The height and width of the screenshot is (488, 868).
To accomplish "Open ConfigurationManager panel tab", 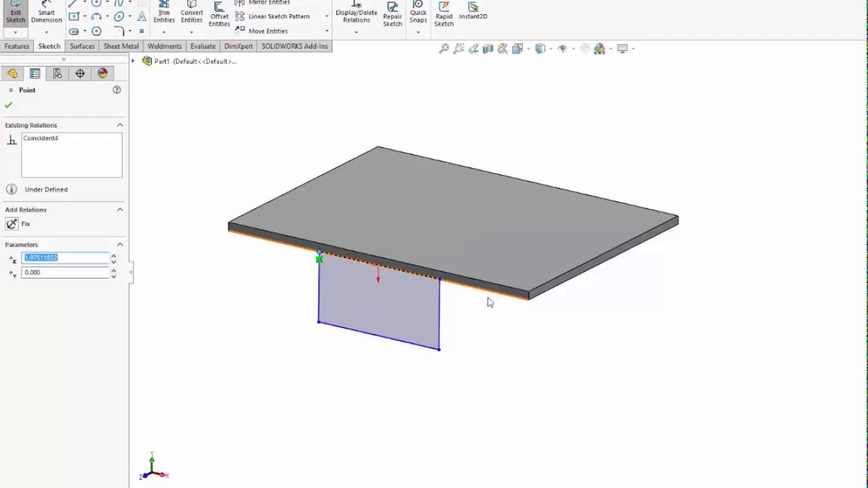I will coord(58,73).
